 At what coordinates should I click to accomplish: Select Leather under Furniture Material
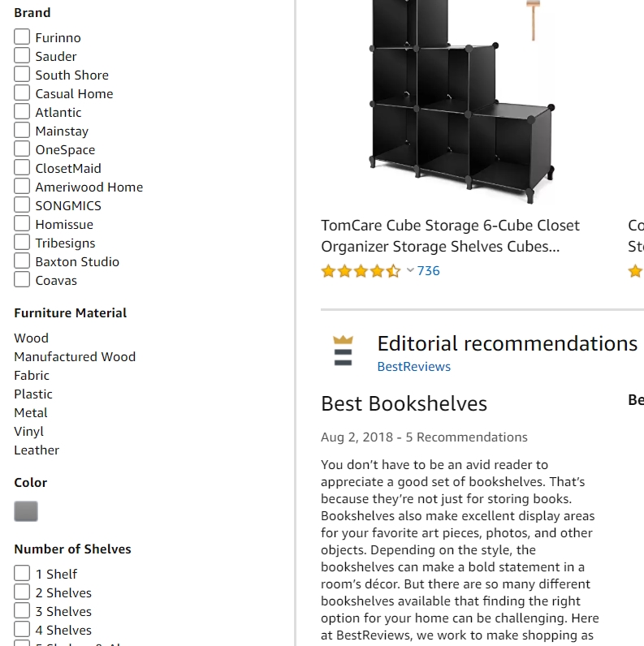click(37, 450)
